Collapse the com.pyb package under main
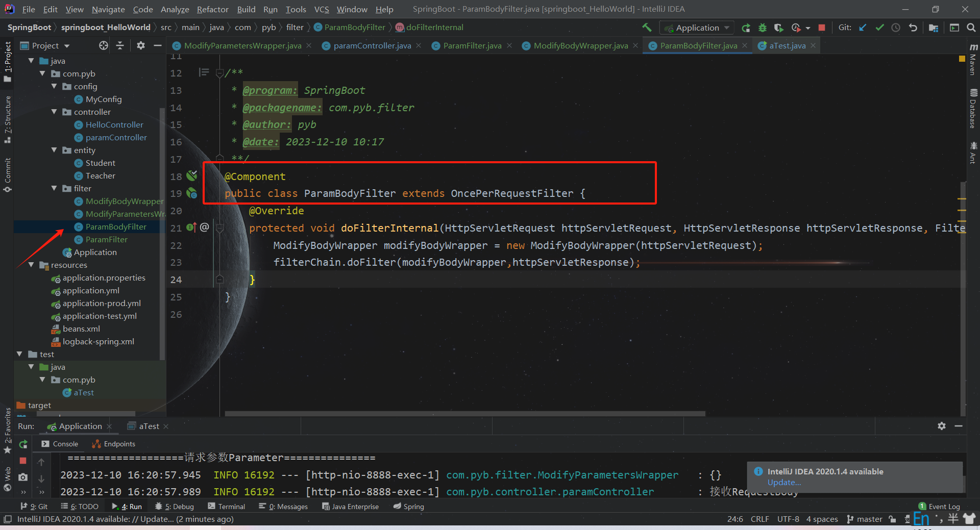 [x=42, y=73]
